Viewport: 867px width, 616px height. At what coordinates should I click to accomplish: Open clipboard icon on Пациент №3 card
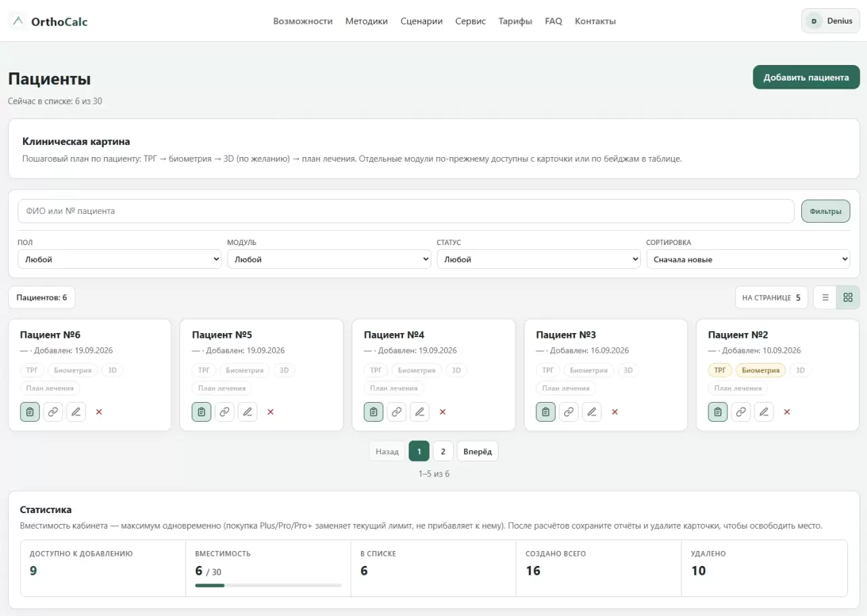click(x=546, y=412)
